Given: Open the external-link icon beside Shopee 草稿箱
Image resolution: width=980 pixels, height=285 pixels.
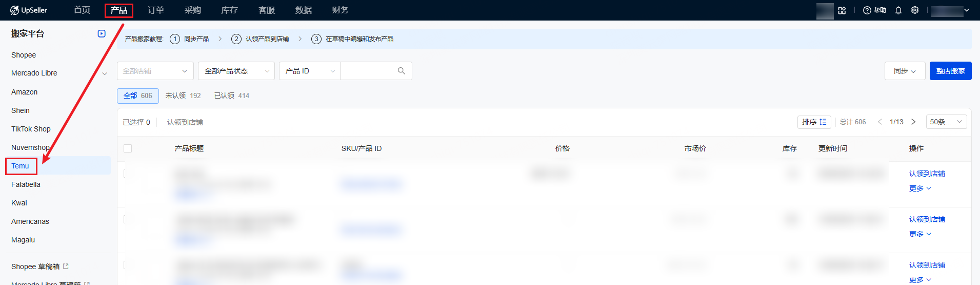Looking at the screenshot, I should [66, 266].
